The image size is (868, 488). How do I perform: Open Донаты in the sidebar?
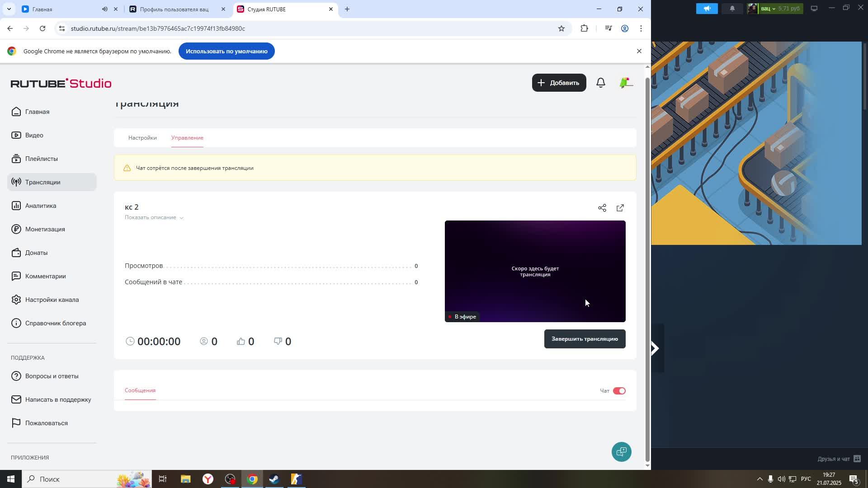(x=36, y=253)
